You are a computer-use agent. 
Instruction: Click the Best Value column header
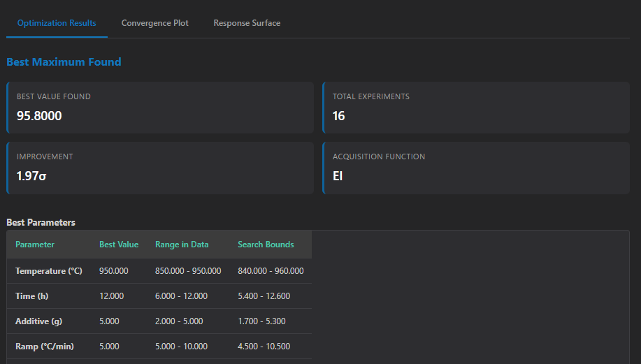click(119, 245)
